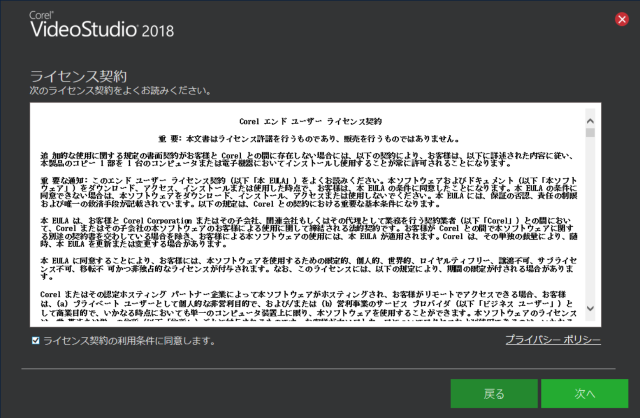Click the '次のライセンス契約をよくお読みください。' subtitle
The height and width of the screenshot is (418, 640).
tap(120, 91)
